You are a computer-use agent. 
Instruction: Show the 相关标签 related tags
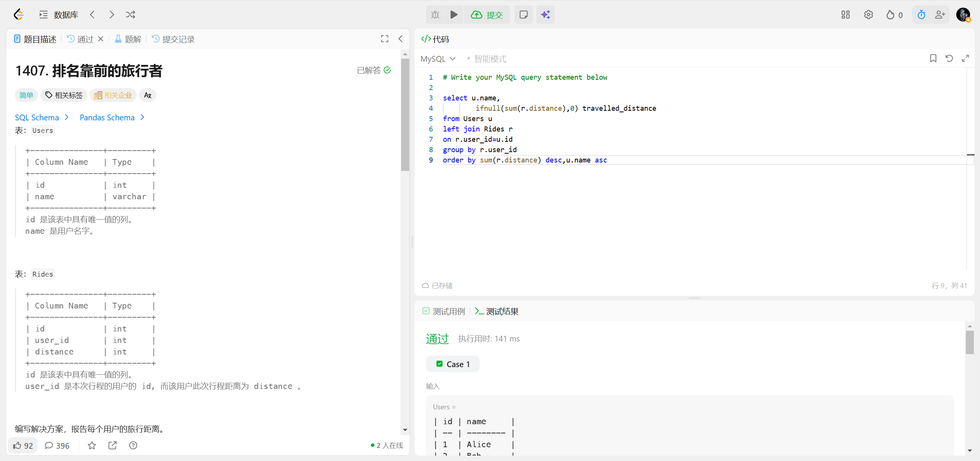(64, 95)
